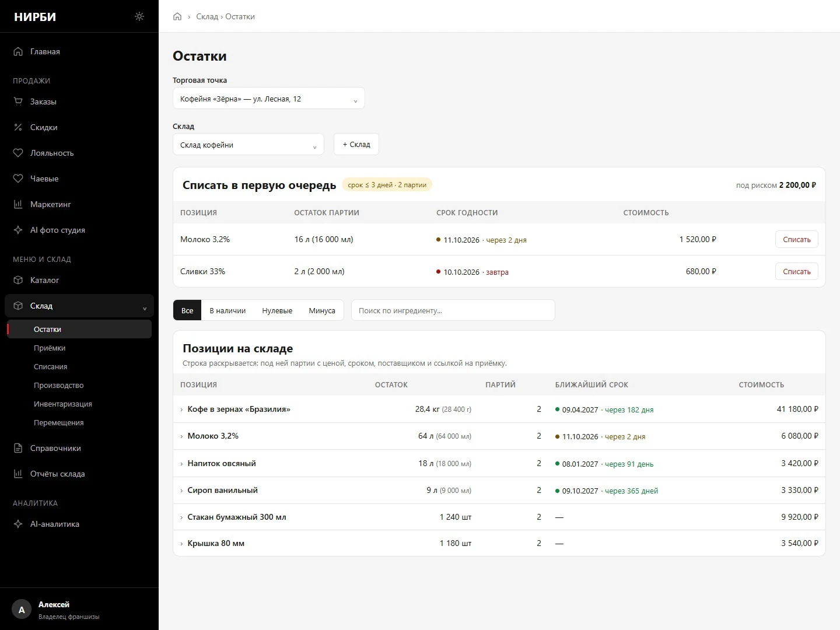Click the AI фото студия sparkle icon

(18, 230)
